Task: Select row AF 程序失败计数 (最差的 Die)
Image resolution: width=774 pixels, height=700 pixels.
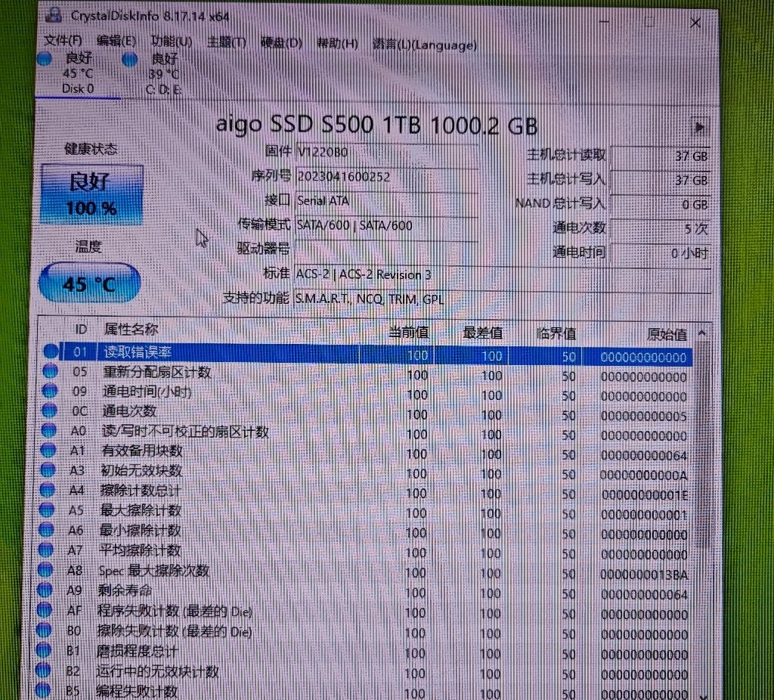Action: pos(368,612)
